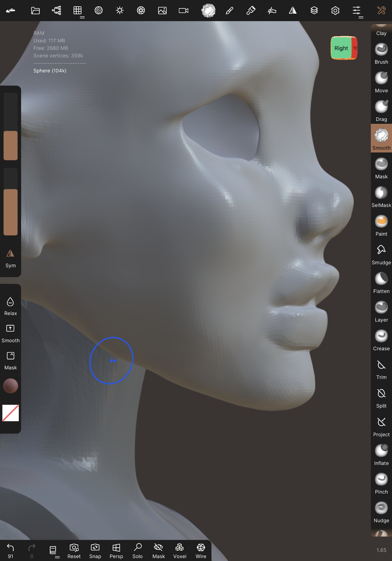This screenshot has height=561, width=392.
Task: Open the Symmetry triangle menu in top bar
Action: [x=293, y=10]
